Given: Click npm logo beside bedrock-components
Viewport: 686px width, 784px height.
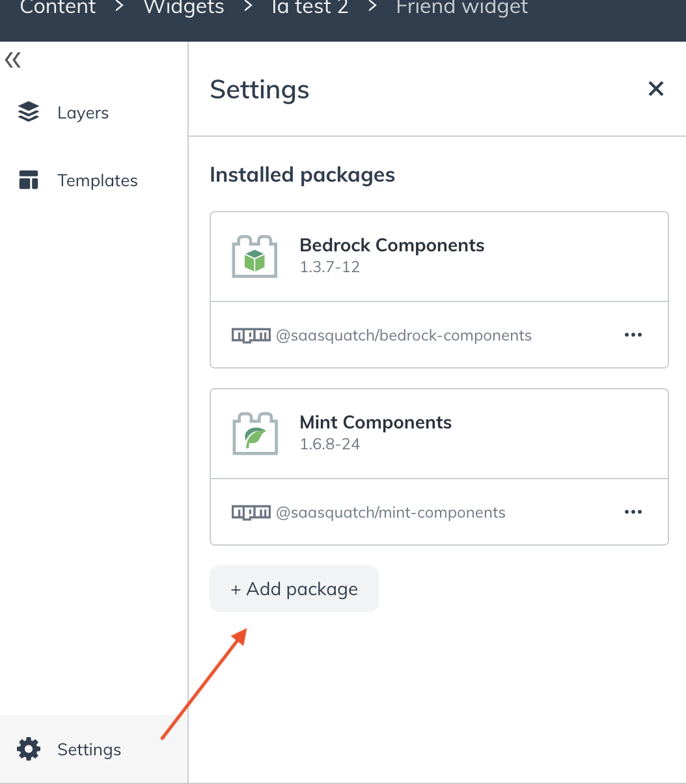Looking at the screenshot, I should 251,335.
